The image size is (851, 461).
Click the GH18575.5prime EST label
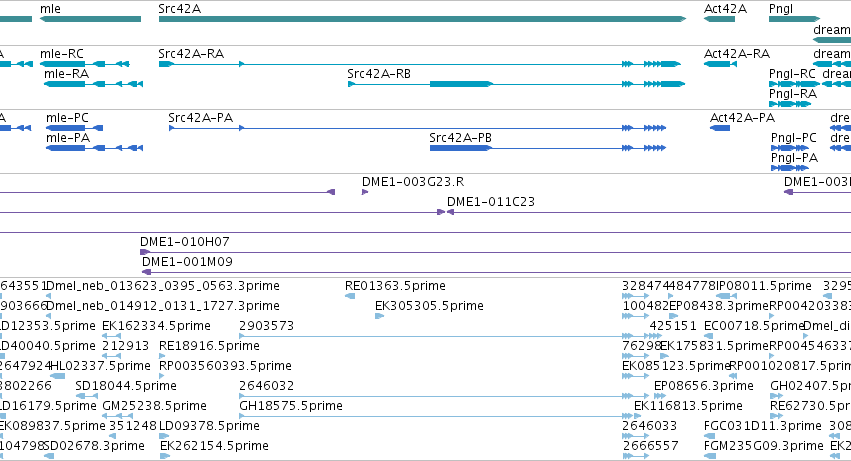point(291,406)
